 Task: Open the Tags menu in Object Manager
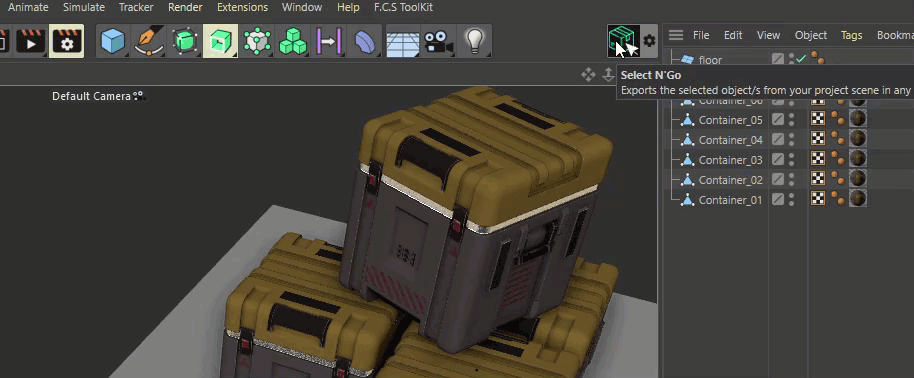tap(852, 35)
